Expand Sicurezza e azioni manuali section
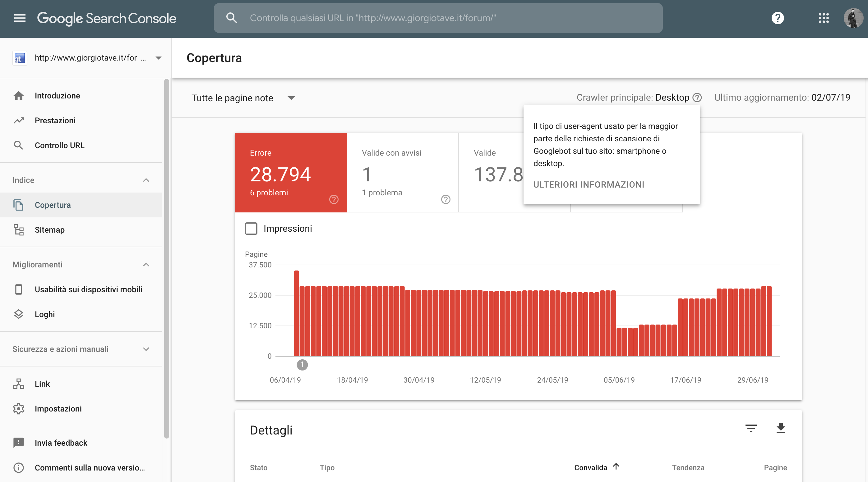Image resolution: width=868 pixels, height=482 pixels. coord(146,349)
